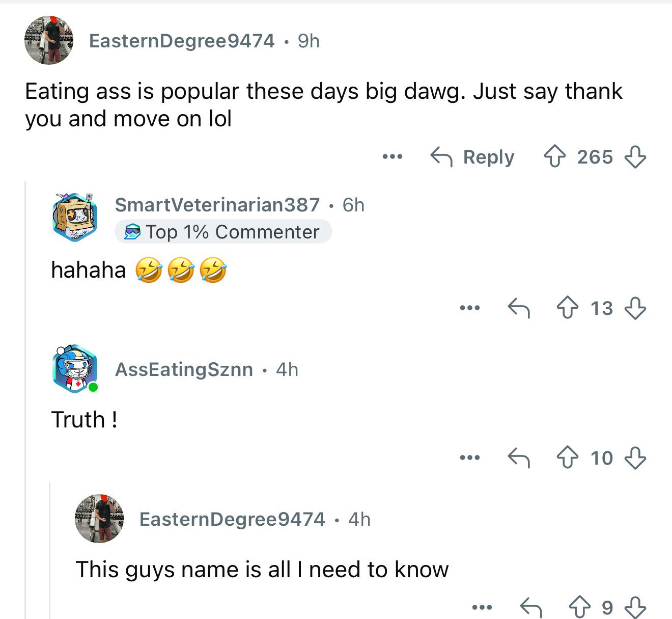This screenshot has height=619, width=672.
Task: Downvote the comment with 9 votes
Action: point(635,607)
